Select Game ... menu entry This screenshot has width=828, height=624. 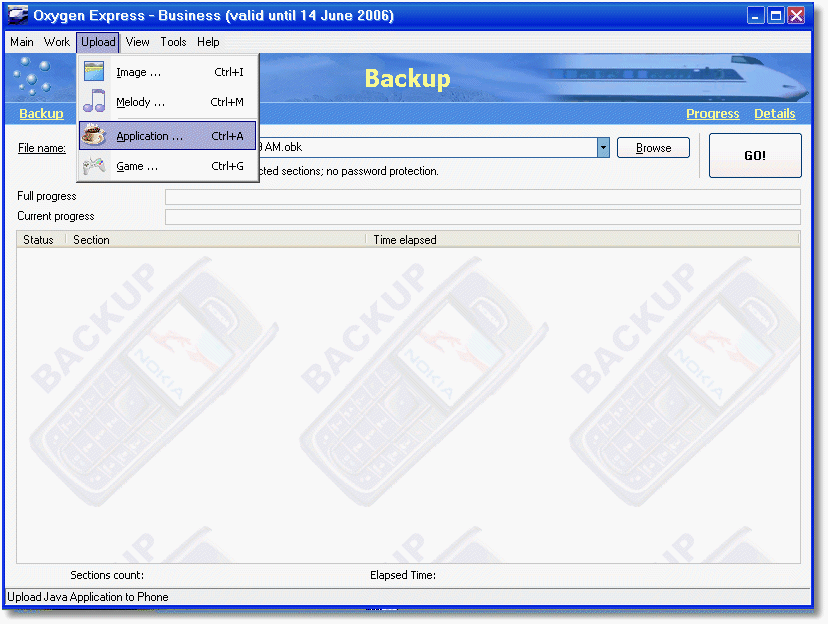coord(168,166)
